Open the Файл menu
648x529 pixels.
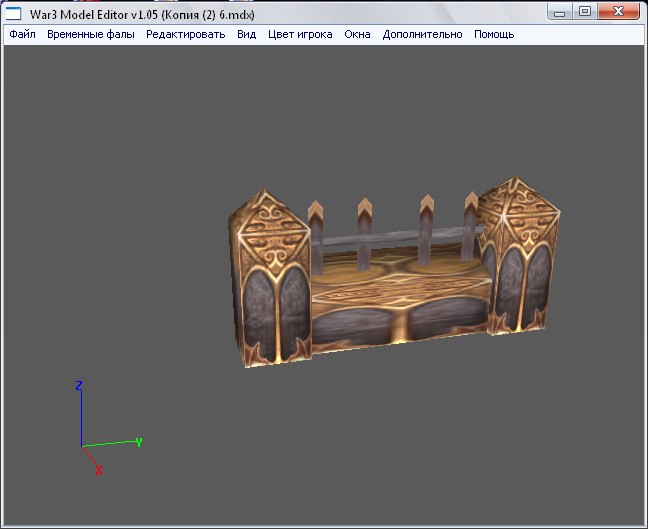pyautogui.click(x=22, y=34)
